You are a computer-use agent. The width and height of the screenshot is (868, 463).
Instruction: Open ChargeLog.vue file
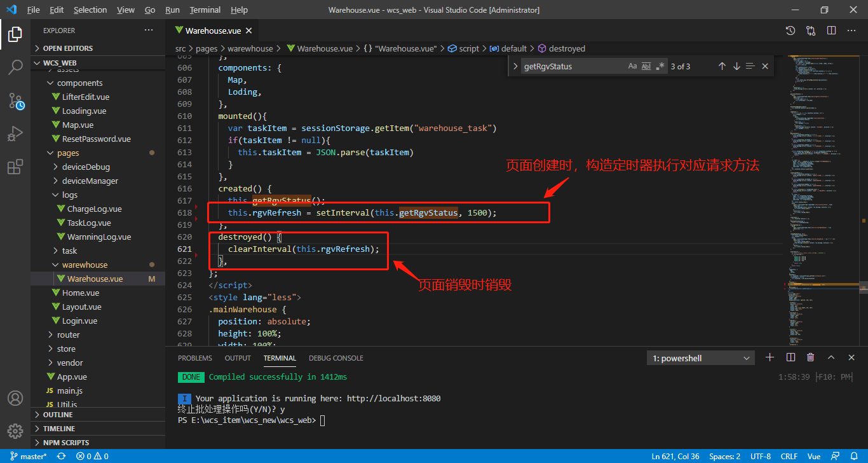click(98, 209)
